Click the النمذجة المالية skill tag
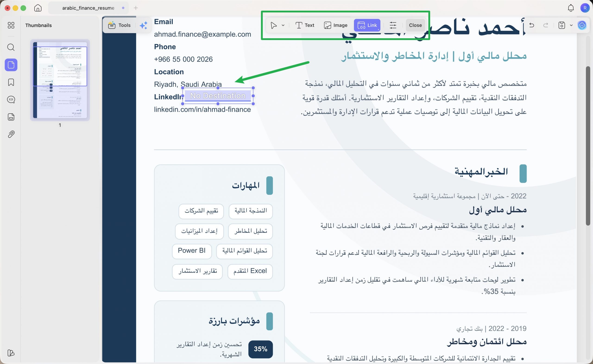593x364 pixels. pos(251,211)
